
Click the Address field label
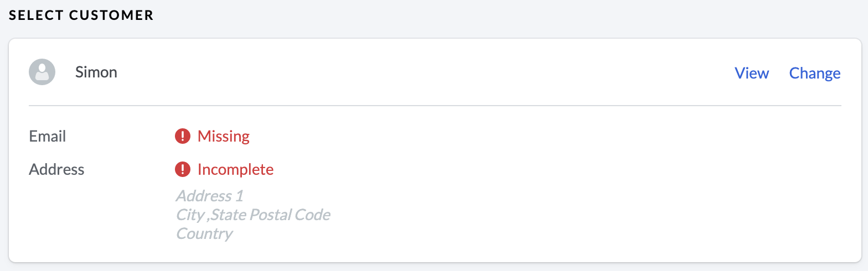[56, 169]
